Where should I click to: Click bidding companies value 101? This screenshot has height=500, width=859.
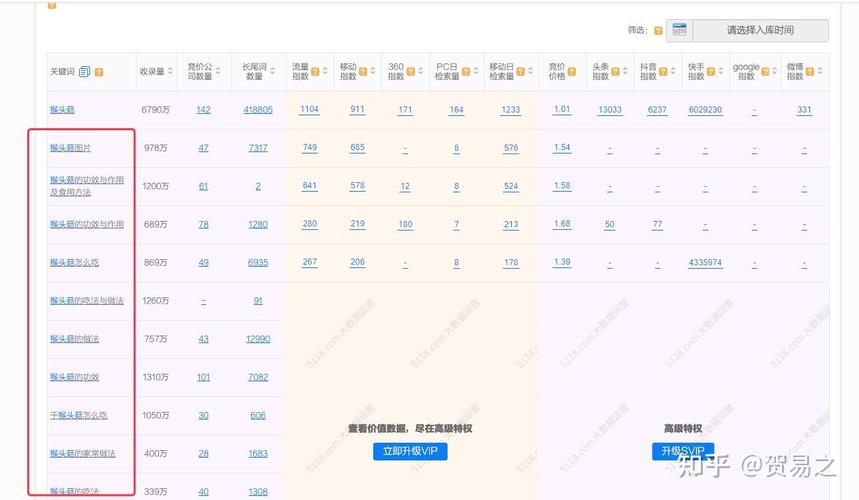coord(203,377)
